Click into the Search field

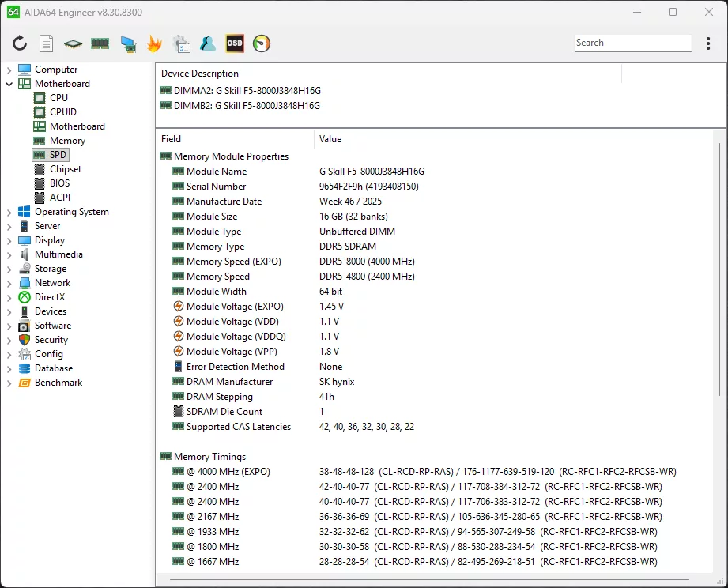coord(632,43)
